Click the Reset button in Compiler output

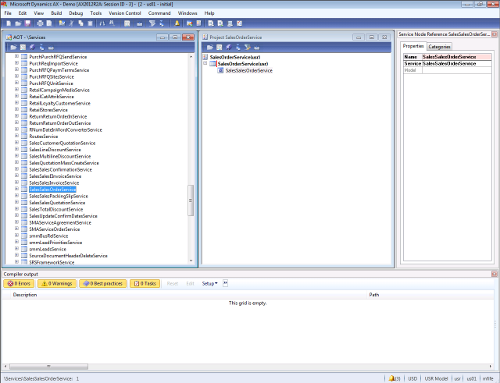coord(172,283)
